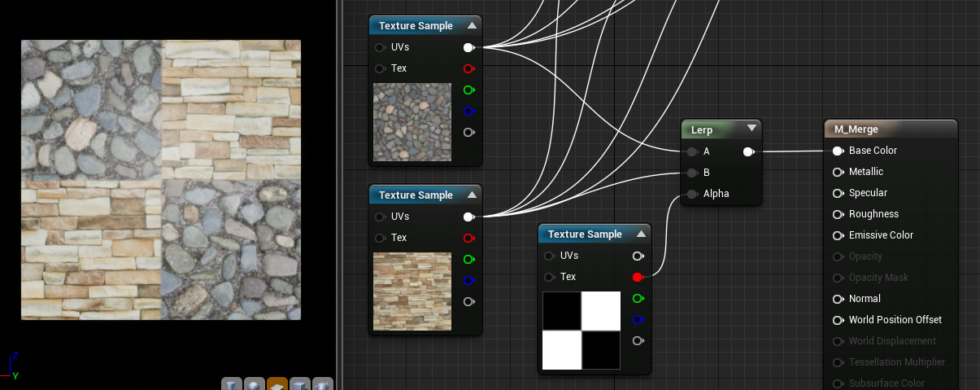Click the disabled Opacity Mask pin on M_Merge
The height and width of the screenshot is (390, 980).
pyautogui.click(x=838, y=278)
